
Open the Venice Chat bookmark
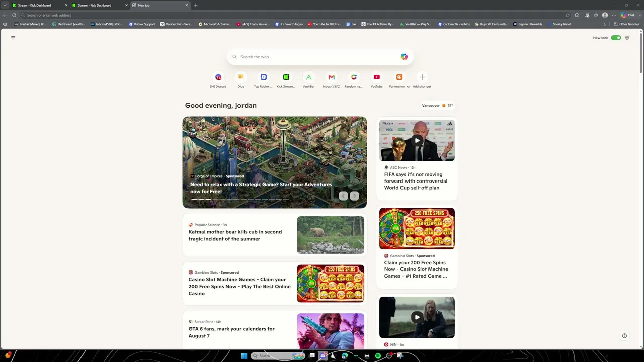click(x=176, y=24)
